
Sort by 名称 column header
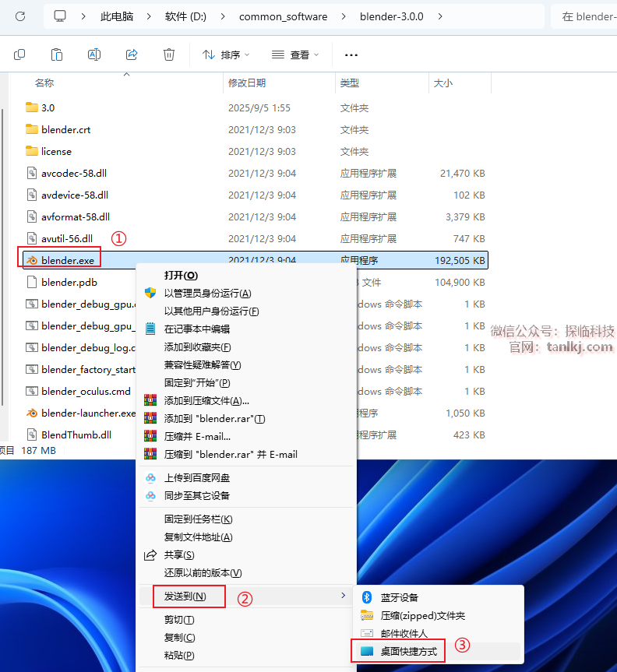coord(44,83)
